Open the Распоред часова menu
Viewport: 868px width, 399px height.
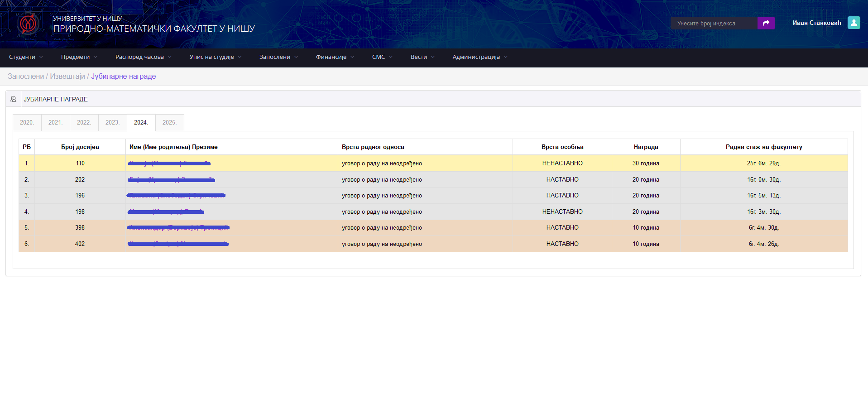pyautogui.click(x=143, y=57)
